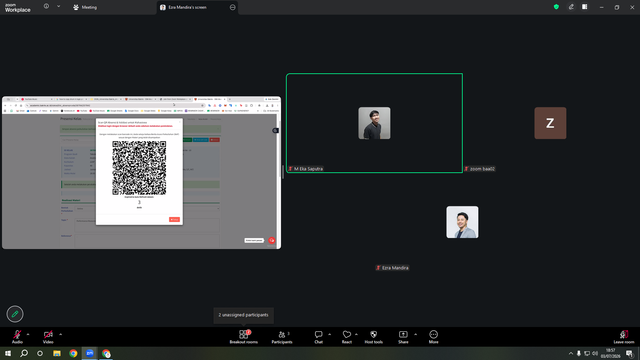Expand chat options arrow beside Chat
640x360 pixels.
pyautogui.click(x=329, y=334)
